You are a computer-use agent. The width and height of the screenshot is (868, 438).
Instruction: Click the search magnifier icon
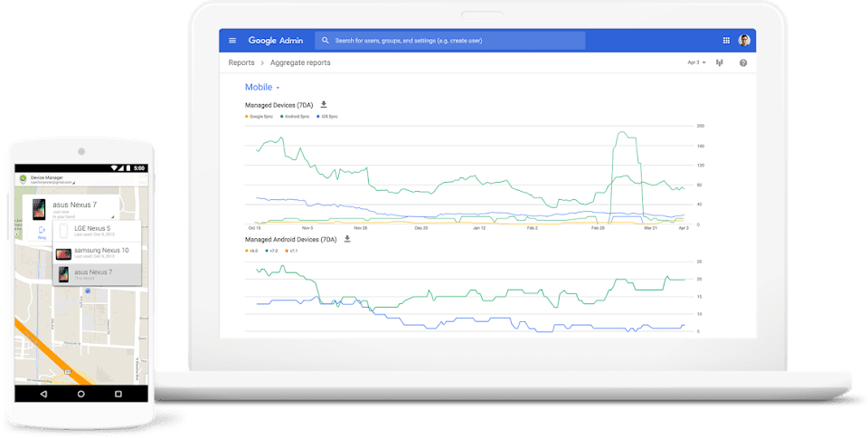click(x=325, y=41)
